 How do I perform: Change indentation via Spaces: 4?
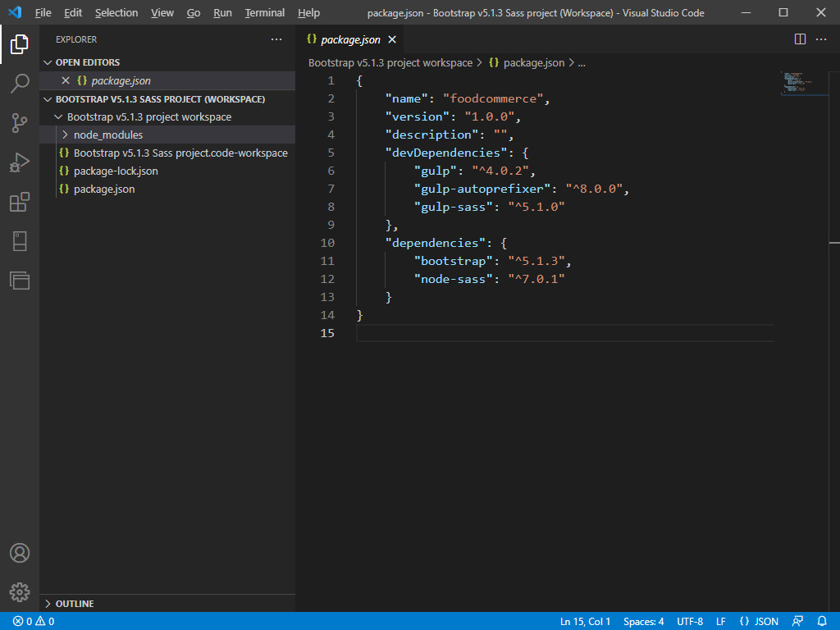pos(643,622)
